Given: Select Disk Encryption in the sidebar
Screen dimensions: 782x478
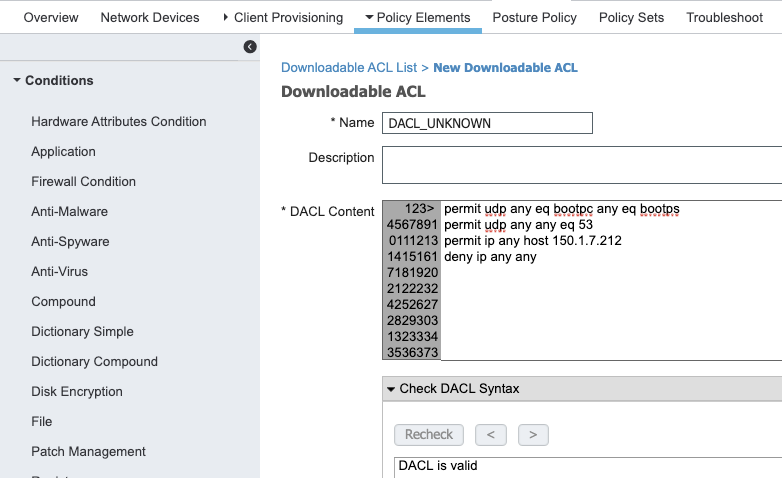Looking at the screenshot, I should [x=77, y=392].
